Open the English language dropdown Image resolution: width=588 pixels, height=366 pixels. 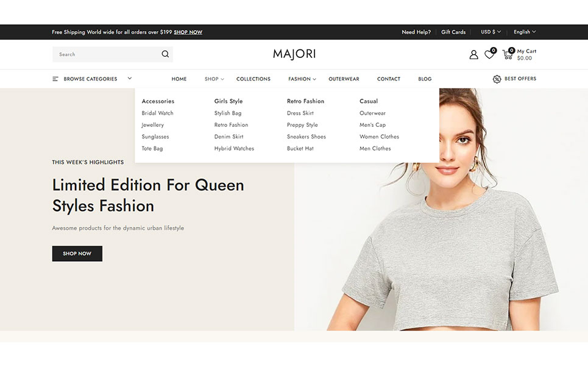tap(525, 32)
